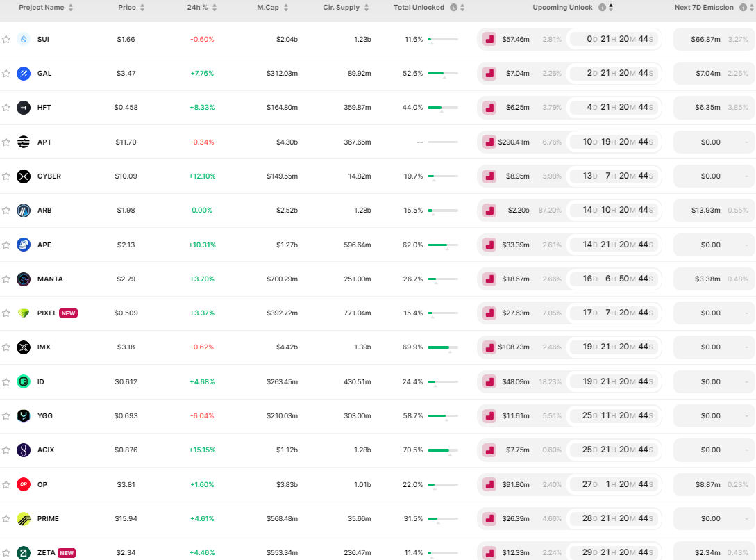This screenshot has width=756, height=560.
Task: Click the IMX total unlocked progress bar
Action: [x=442, y=347]
